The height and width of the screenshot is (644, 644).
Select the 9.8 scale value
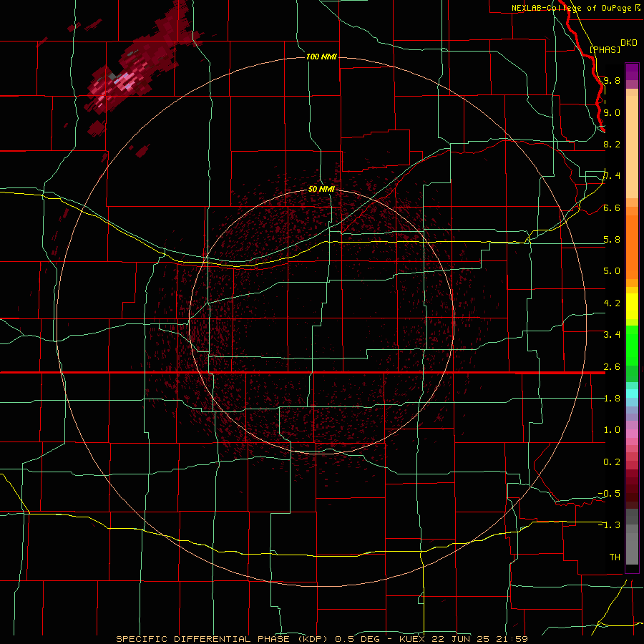click(x=612, y=80)
